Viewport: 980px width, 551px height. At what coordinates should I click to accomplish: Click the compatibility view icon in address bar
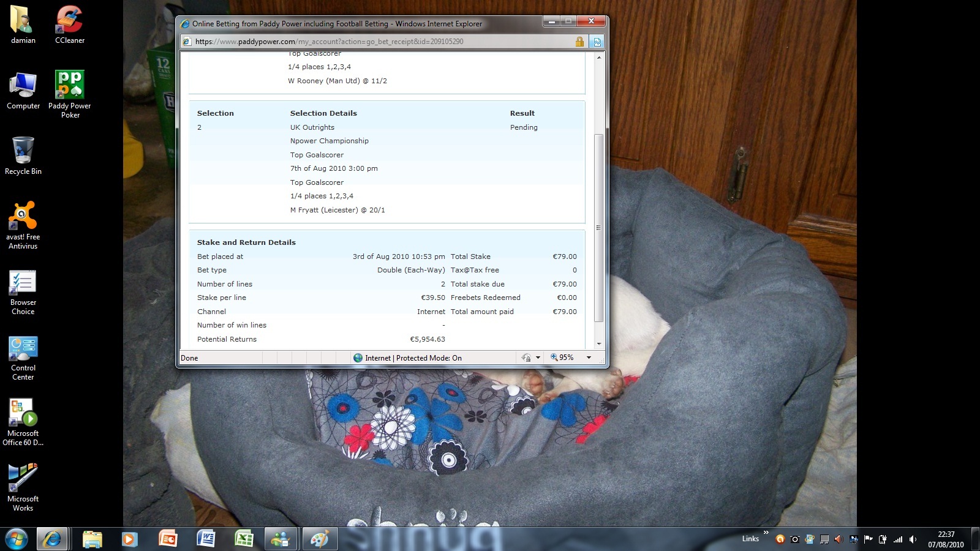[597, 42]
